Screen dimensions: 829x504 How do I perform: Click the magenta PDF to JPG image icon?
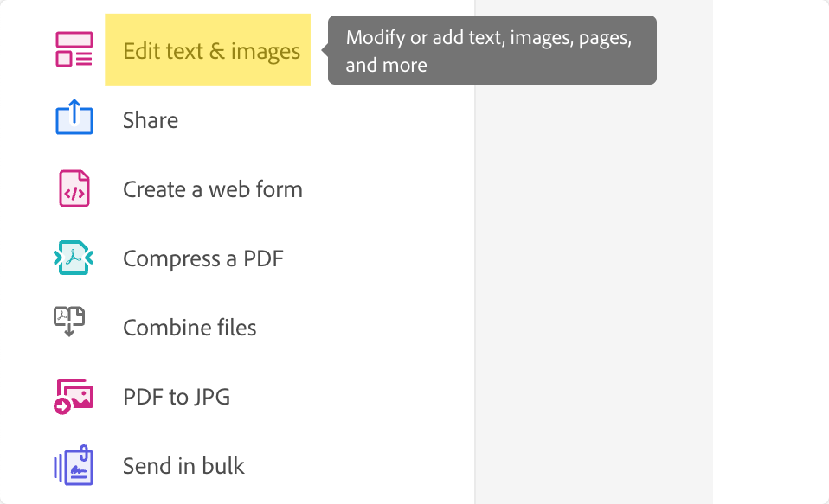pyautogui.click(x=74, y=396)
